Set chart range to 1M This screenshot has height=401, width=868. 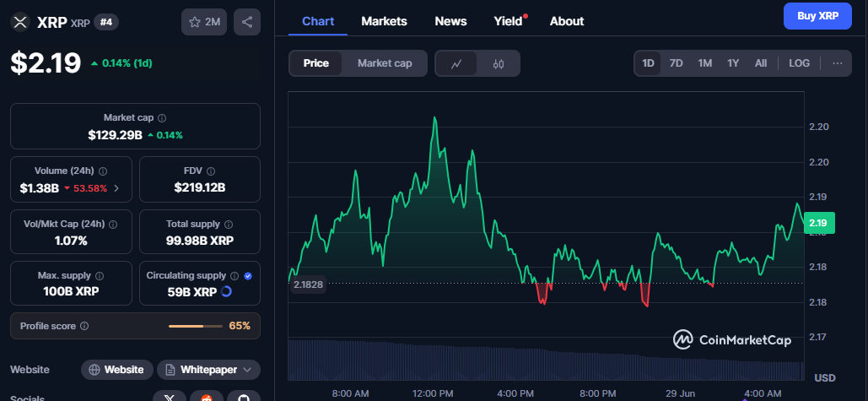704,63
